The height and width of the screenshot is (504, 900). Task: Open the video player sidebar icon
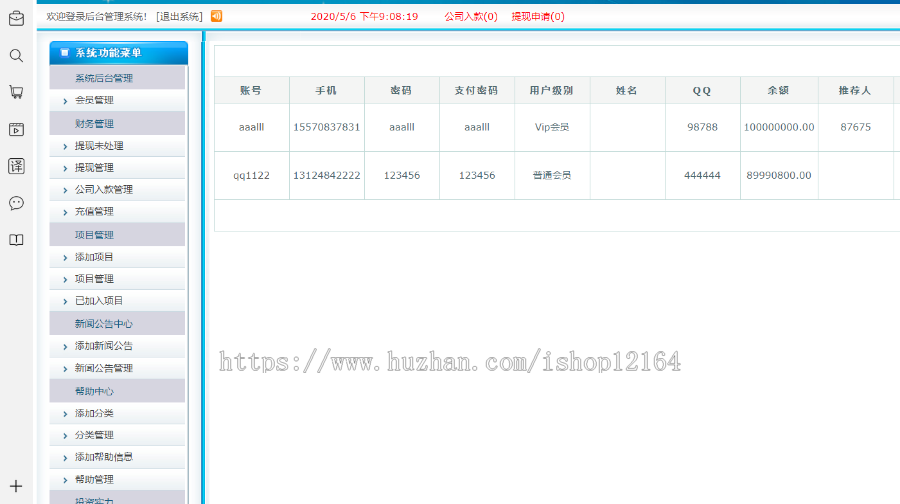click(x=16, y=129)
